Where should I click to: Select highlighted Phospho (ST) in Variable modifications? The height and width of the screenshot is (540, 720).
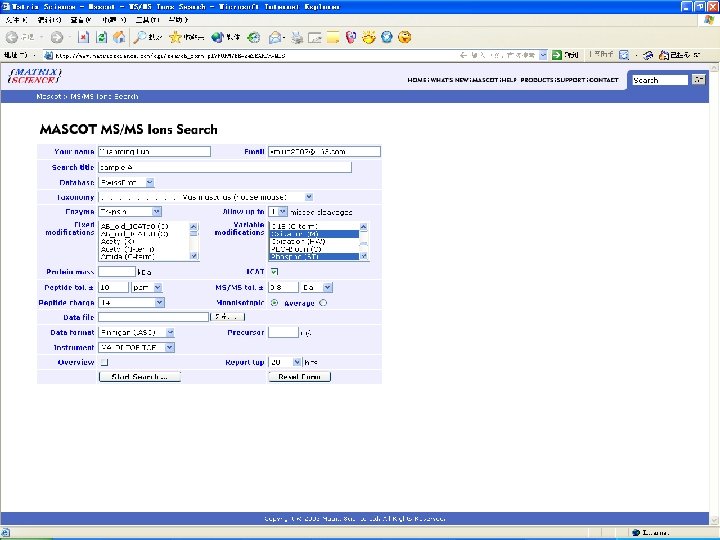tap(314, 256)
